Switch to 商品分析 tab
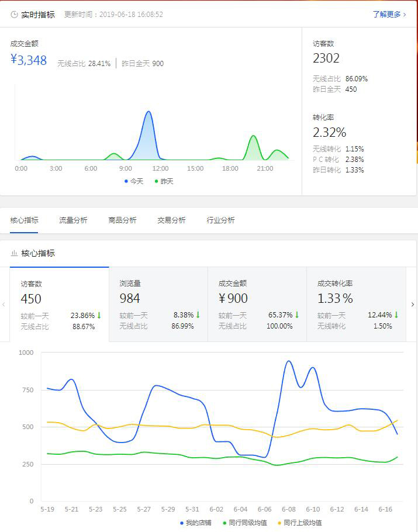418x532 pixels. (122, 220)
